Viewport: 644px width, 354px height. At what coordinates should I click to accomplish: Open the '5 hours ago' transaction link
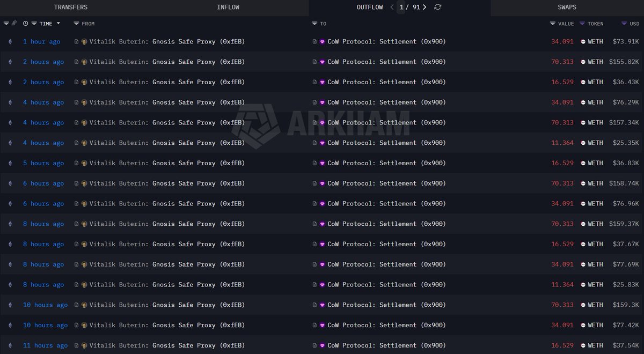point(43,163)
